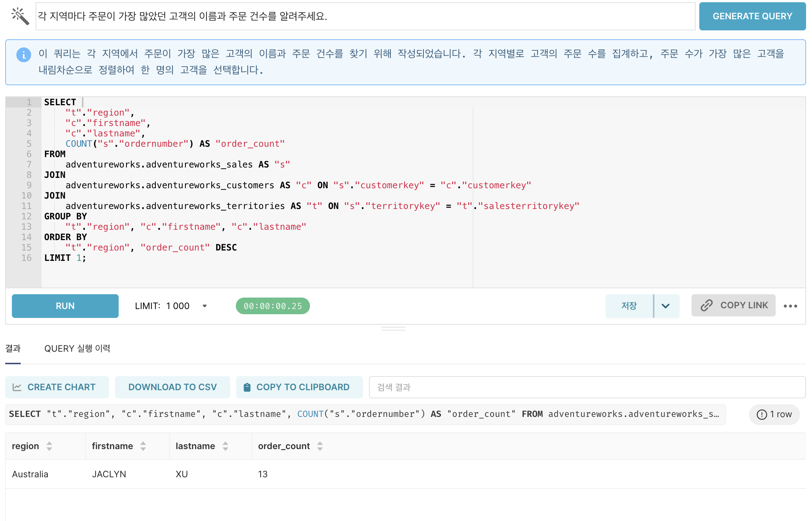The height and width of the screenshot is (521, 812).
Task: Click the info icon in the blue explanation banner
Action: click(x=23, y=55)
